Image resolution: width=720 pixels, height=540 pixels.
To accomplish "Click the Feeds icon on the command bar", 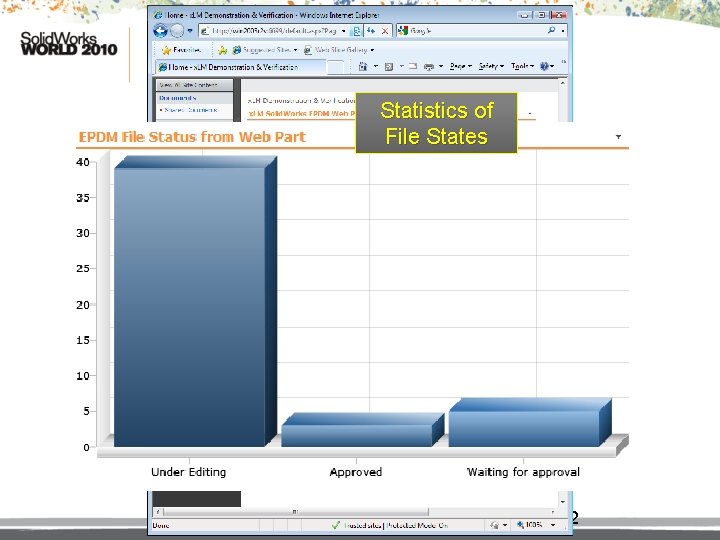I will (x=389, y=67).
